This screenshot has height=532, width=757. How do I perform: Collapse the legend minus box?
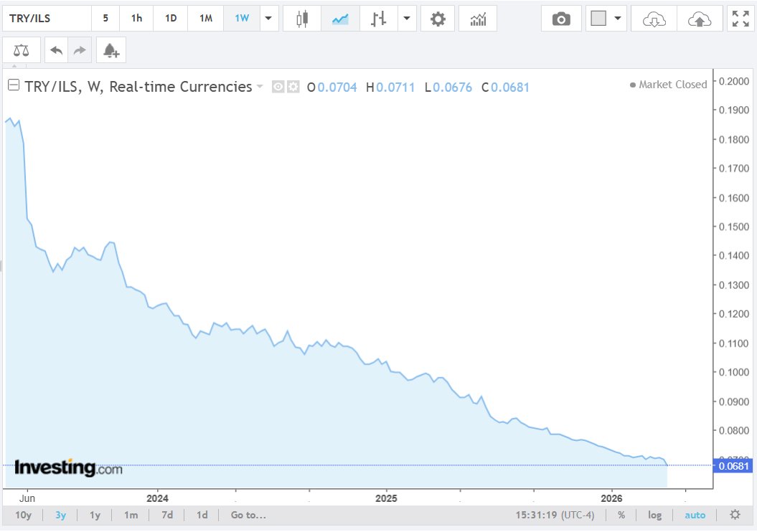tap(14, 85)
